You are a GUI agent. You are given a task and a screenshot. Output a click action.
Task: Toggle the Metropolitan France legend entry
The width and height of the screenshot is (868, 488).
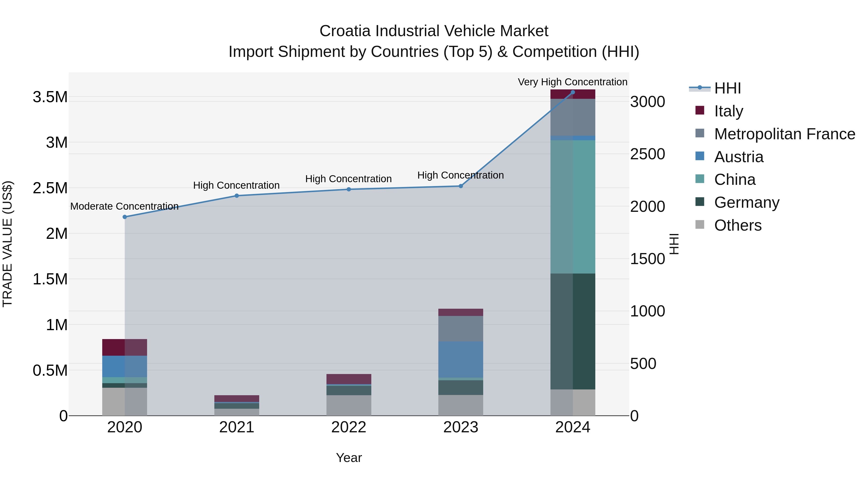click(x=775, y=134)
